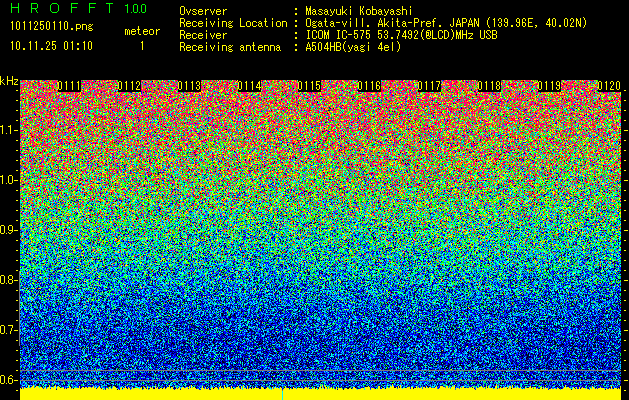Click the observer name Masayuki Kobayashi
629x400 pixels.
(359, 11)
